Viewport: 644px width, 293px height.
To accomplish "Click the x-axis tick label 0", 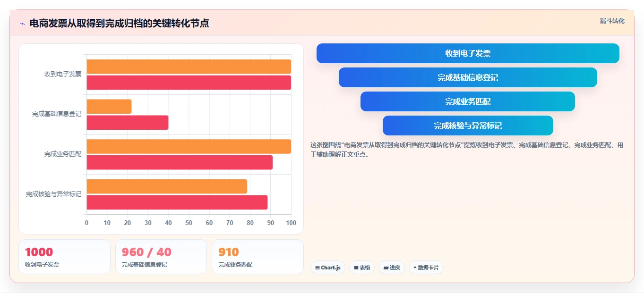I will (86, 223).
